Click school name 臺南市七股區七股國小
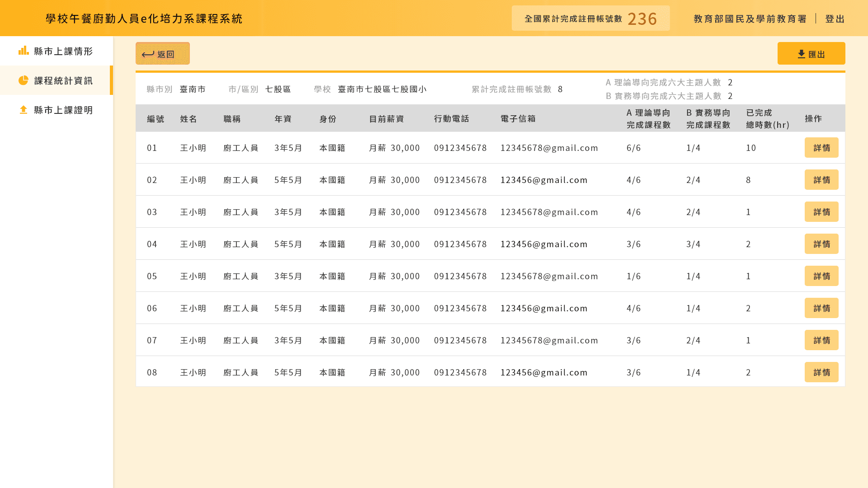The width and height of the screenshot is (868, 488). [x=382, y=89]
